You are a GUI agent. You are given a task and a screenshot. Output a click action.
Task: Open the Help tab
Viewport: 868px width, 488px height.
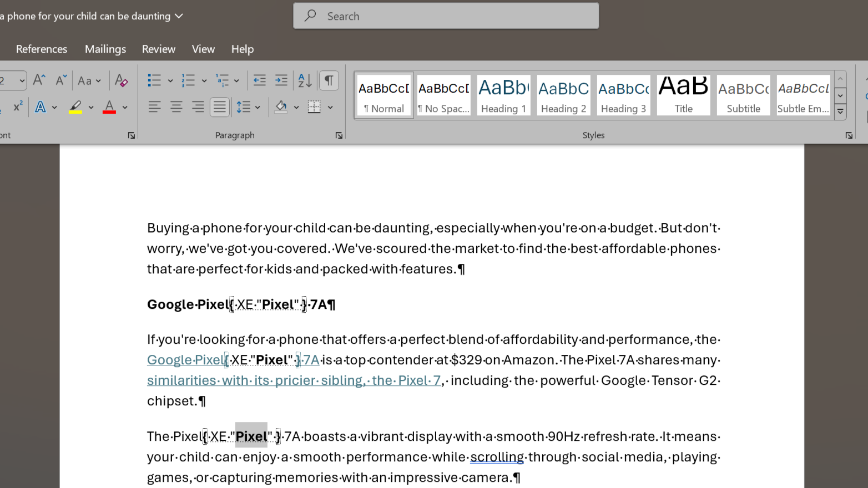click(243, 49)
